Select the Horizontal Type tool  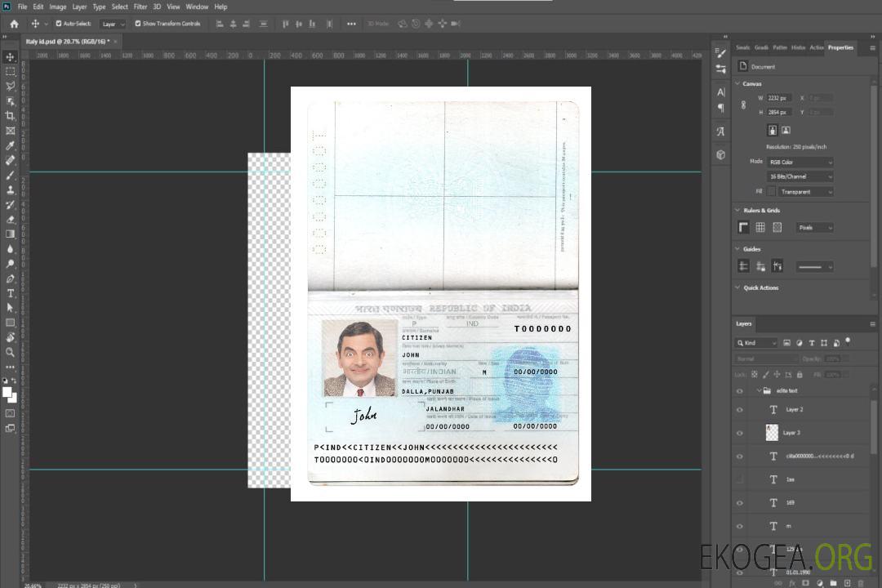(10, 293)
